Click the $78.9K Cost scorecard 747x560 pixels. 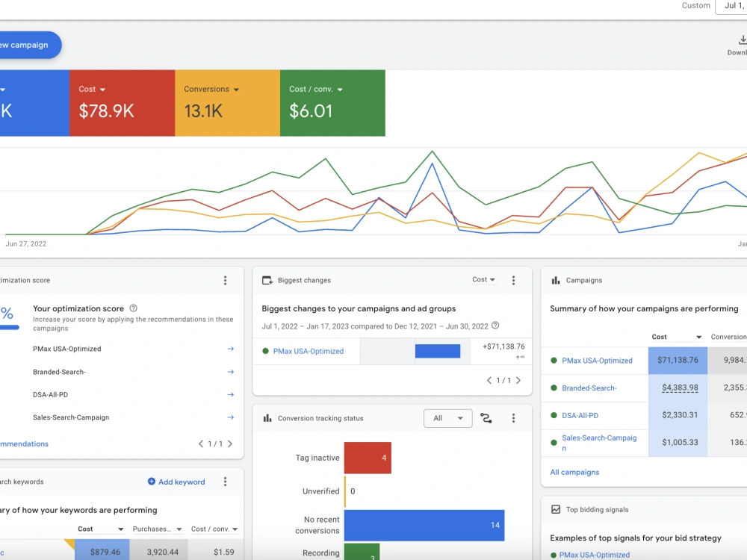[122, 103]
